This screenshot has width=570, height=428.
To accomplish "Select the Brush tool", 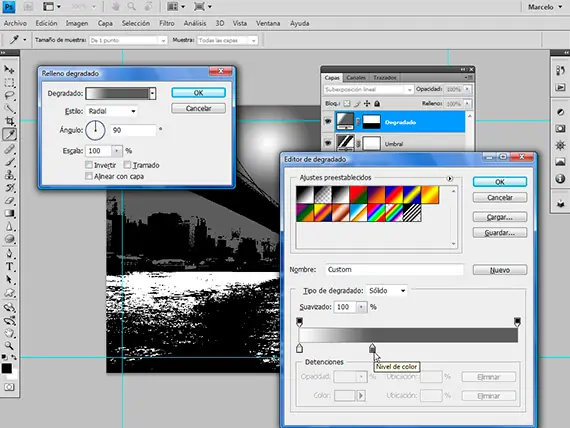I will (9, 161).
